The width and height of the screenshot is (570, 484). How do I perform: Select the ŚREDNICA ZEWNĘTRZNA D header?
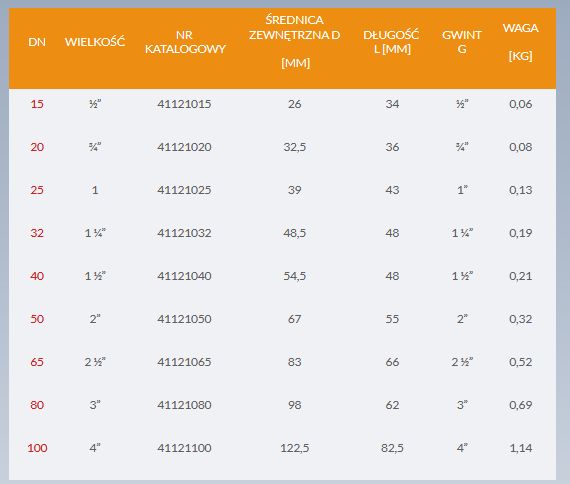tap(295, 41)
